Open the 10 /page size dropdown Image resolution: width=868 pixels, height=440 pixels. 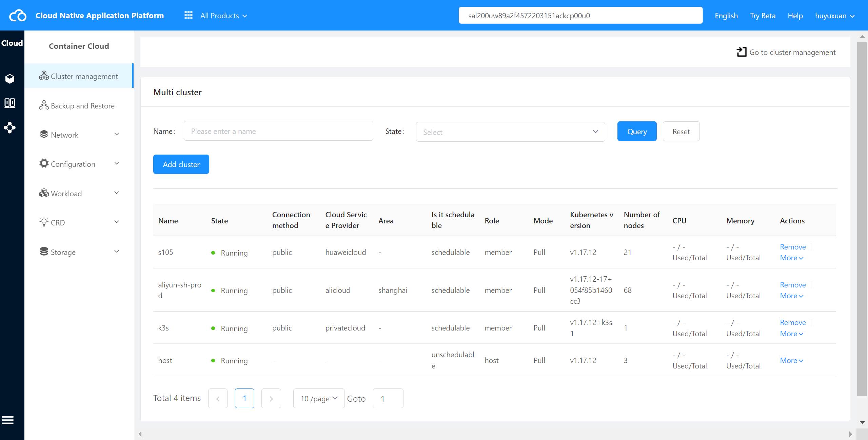(319, 398)
